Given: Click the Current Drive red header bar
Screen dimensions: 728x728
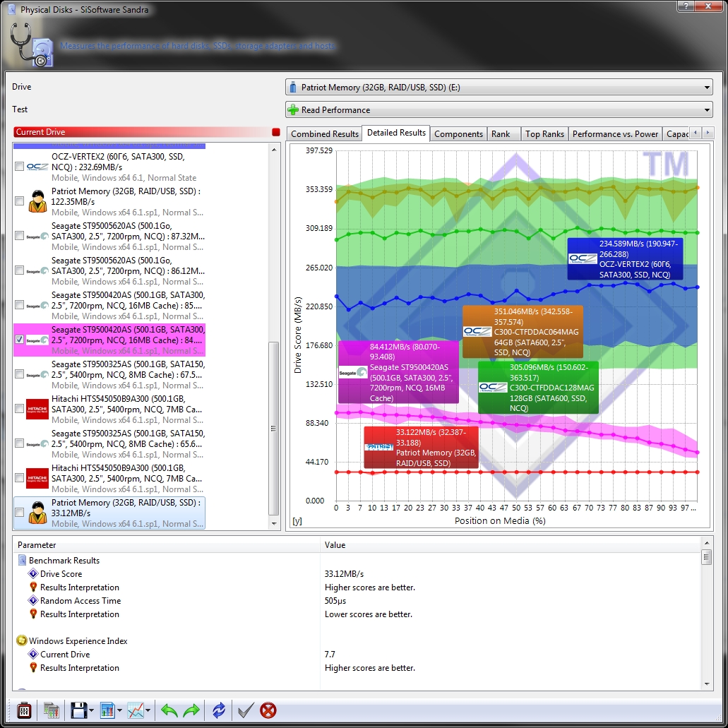Looking at the screenshot, I should pyautogui.click(x=142, y=132).
